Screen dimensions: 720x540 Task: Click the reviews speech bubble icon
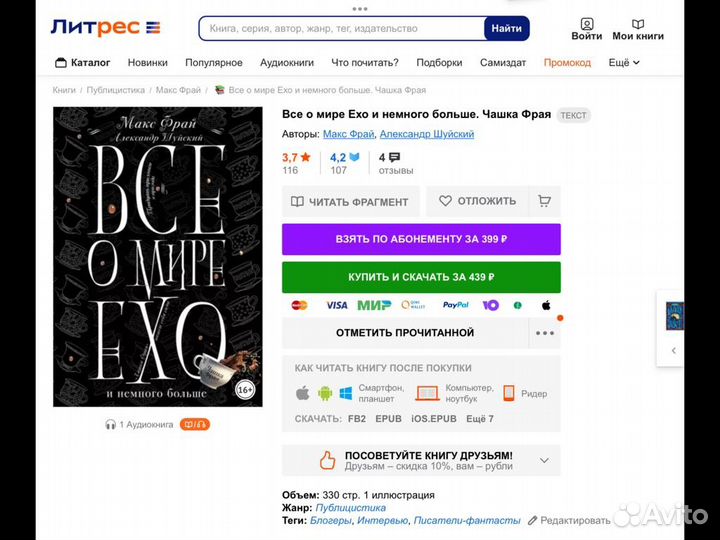(x=394, y=157)
